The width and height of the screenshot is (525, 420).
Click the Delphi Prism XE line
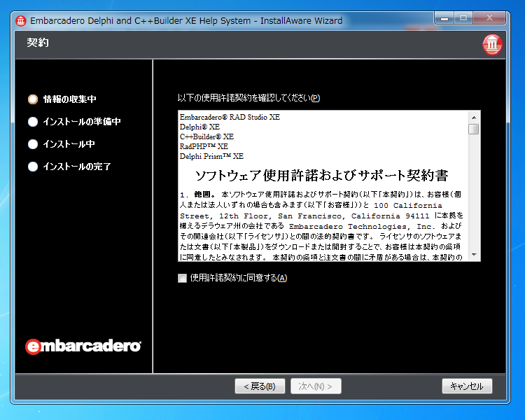pyautogui.click(x=211, y=156)
